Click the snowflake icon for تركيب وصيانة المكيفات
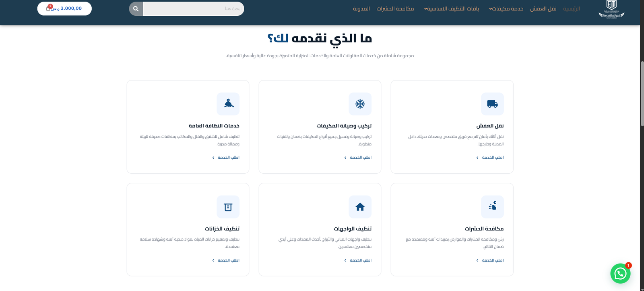 [x=360, y=104]
